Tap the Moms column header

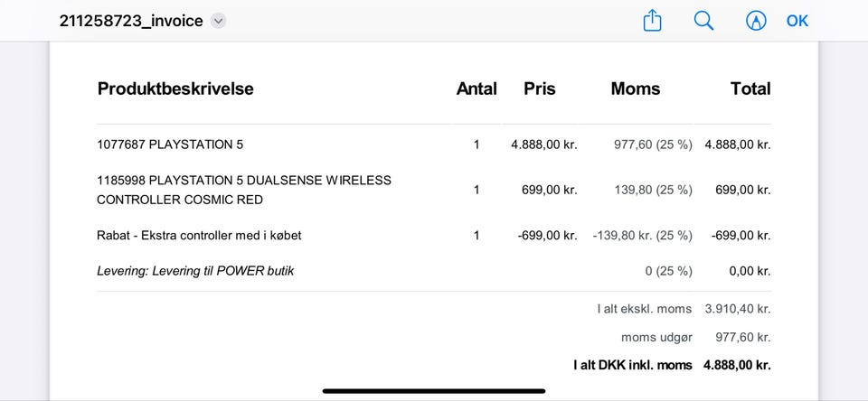coord(636,89)
